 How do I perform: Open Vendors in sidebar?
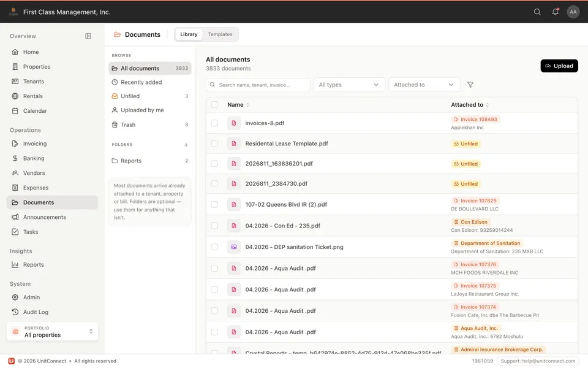pyautogui.click(x=52, y=173)
